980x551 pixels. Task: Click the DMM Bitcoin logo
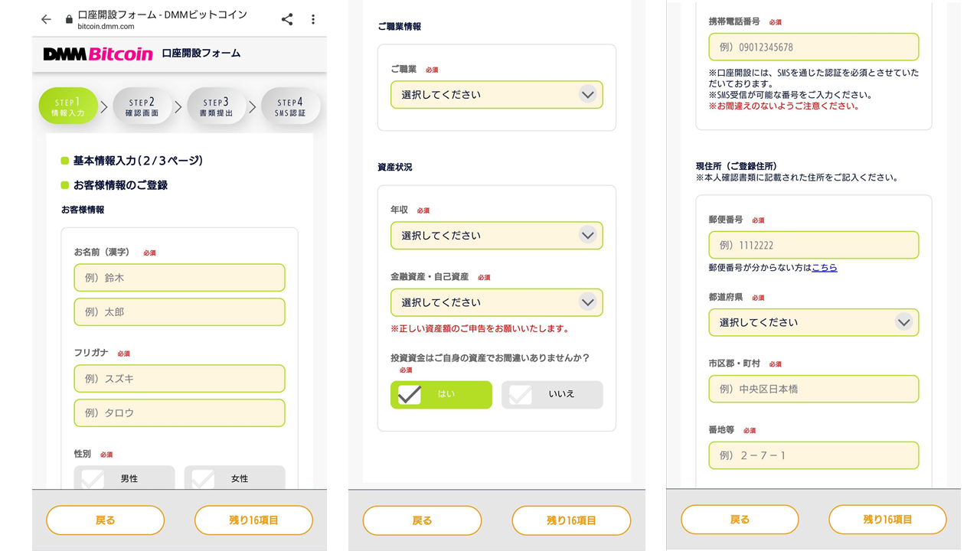pos(98,54)
